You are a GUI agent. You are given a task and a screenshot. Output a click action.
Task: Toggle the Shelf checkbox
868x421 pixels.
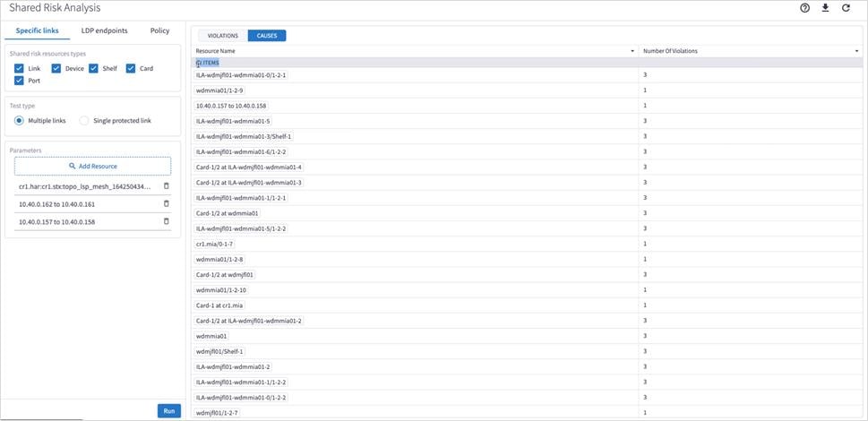(x=93, y=69)
